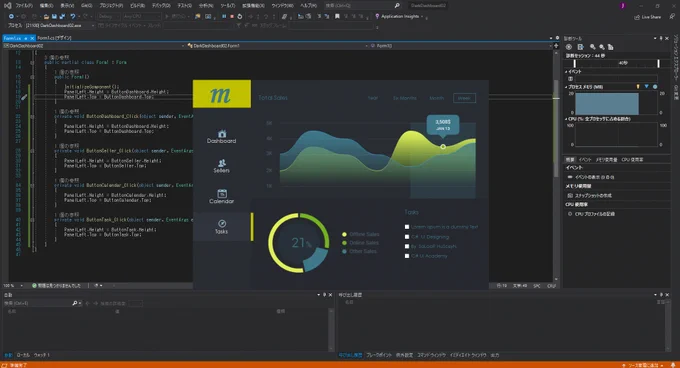Collapse the CPU usage graph section
The width and height of the screenshot is (680, 368).
point(566,119)
